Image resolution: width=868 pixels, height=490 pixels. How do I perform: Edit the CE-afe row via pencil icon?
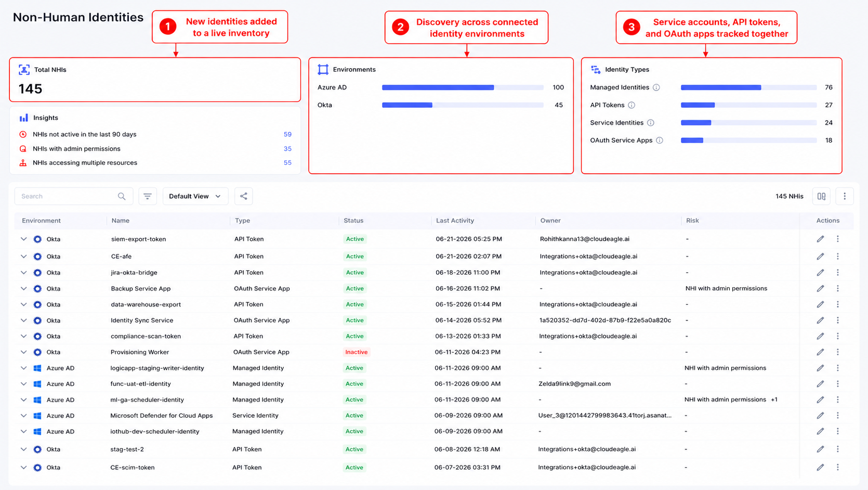[x=820, y=256]
